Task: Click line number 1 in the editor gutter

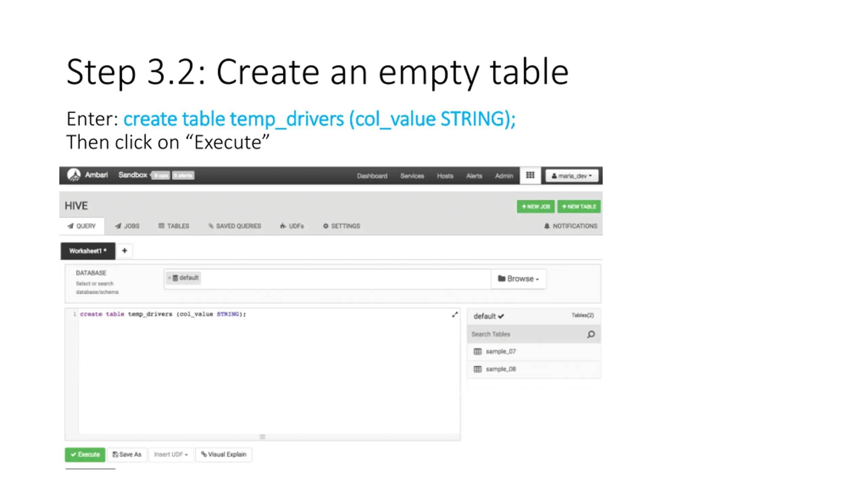Action: point(74,314)
